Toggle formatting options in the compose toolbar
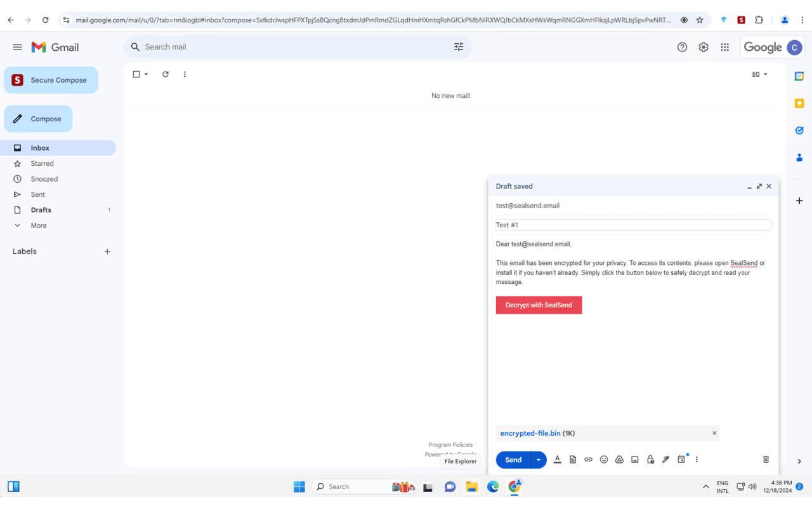Screen dimensions: 812x508 pyautogui.click(x=558, y=459)
